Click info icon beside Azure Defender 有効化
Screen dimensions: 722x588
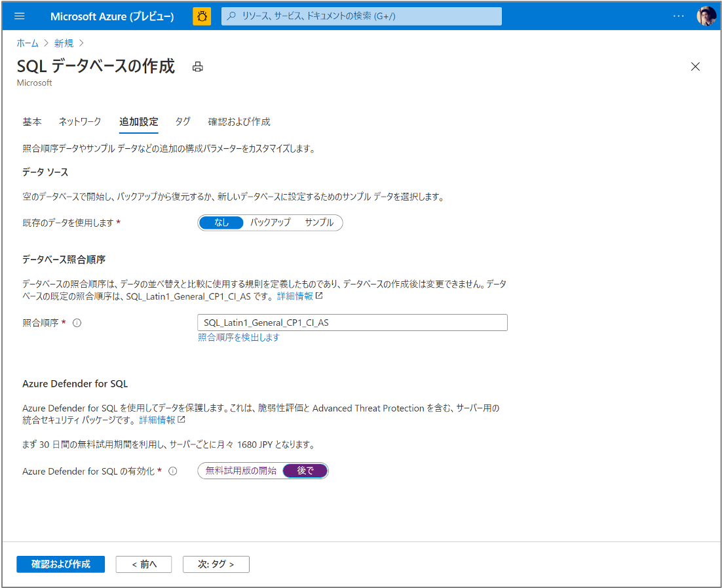pos(173,471)
